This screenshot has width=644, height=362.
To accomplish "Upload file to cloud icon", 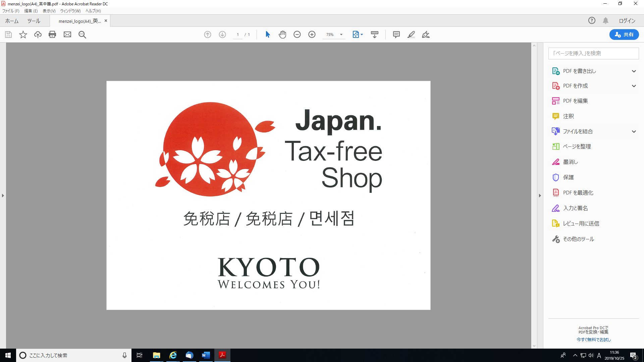I will point(38,35).
